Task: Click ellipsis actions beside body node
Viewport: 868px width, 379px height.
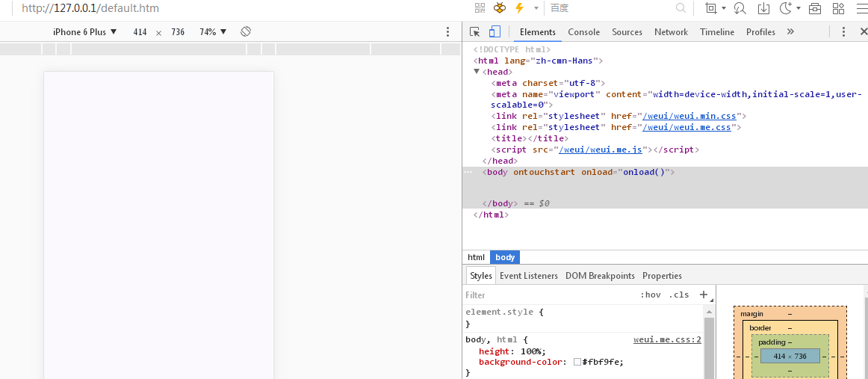Action: 468,173
